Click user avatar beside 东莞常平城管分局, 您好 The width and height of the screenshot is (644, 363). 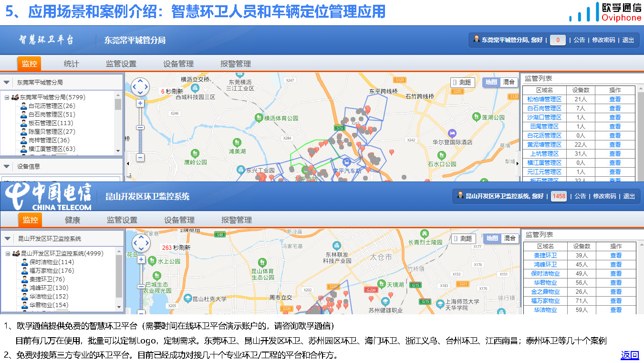pos(476,39)
